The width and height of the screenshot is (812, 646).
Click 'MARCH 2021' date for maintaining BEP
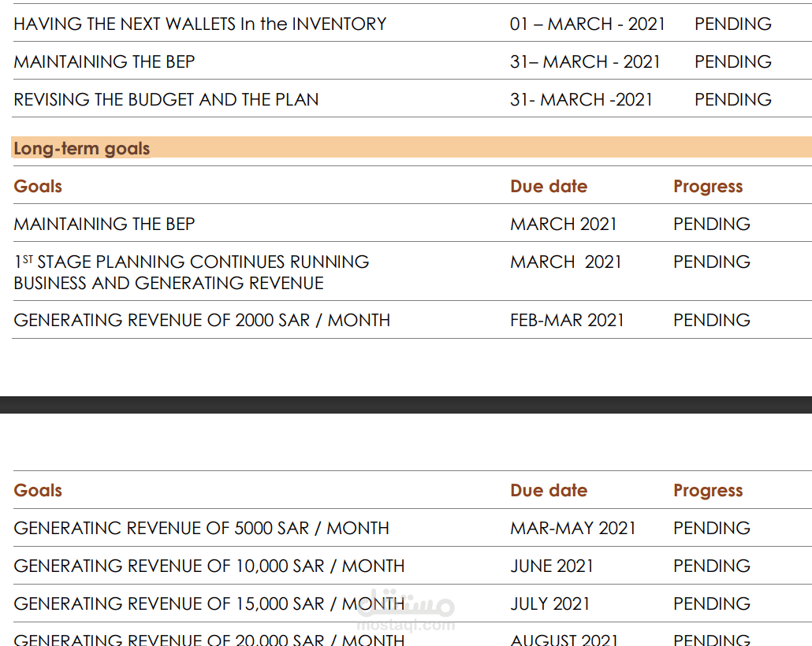point(564,225)
